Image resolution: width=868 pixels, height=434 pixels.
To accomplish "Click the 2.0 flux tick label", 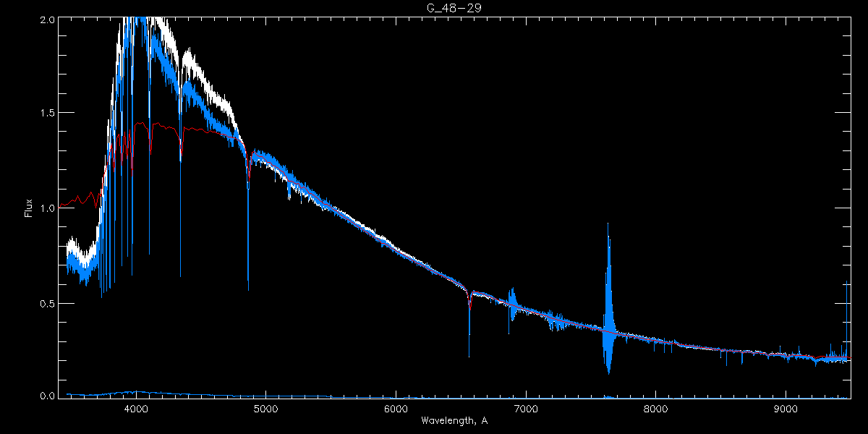I will tap(47, 20).
